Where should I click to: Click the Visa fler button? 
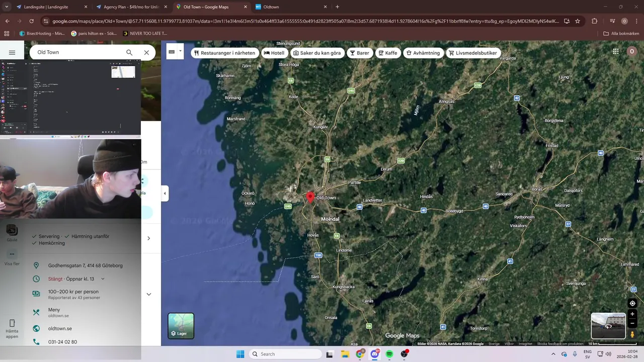coord(12,257)
